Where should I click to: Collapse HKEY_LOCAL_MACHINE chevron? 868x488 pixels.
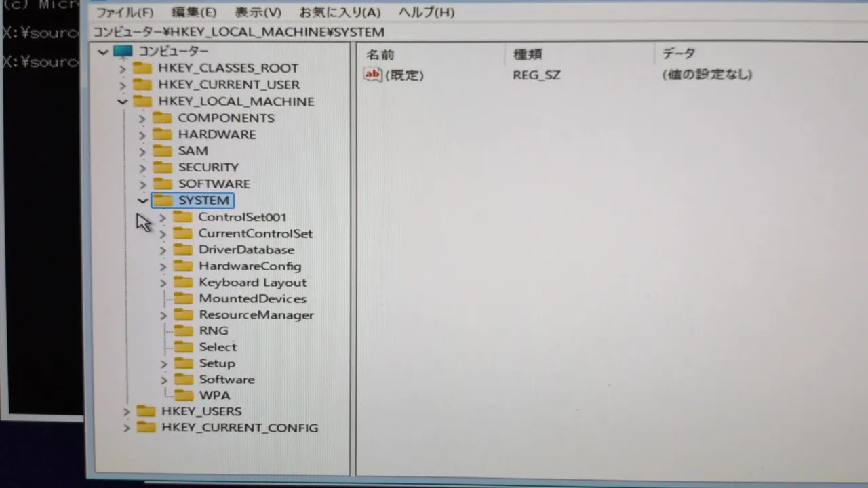(123, 102)
